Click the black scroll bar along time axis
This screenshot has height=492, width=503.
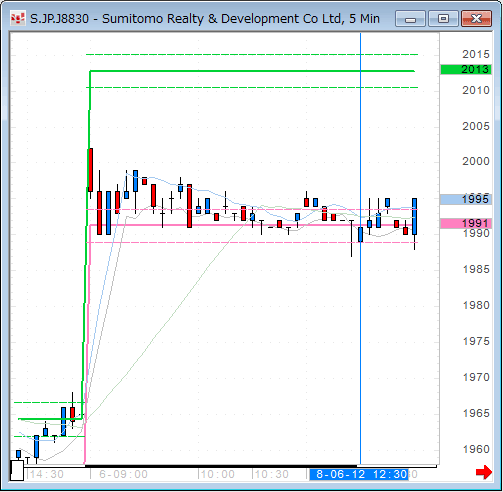coord(221,466)
